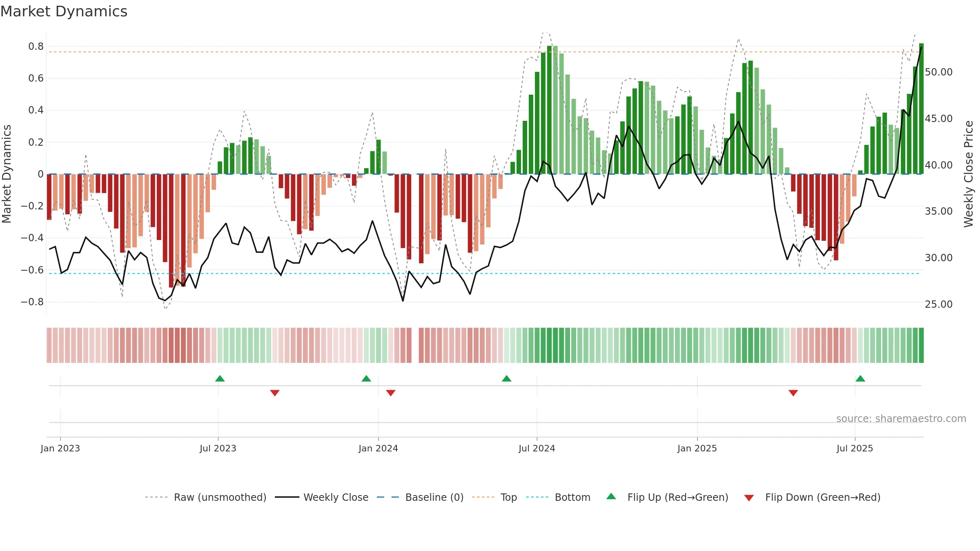The width and height of the screenshot is (980, 551).
Task: Click the red flip-down triangle after Jan 2025
Action: (793, 393)
